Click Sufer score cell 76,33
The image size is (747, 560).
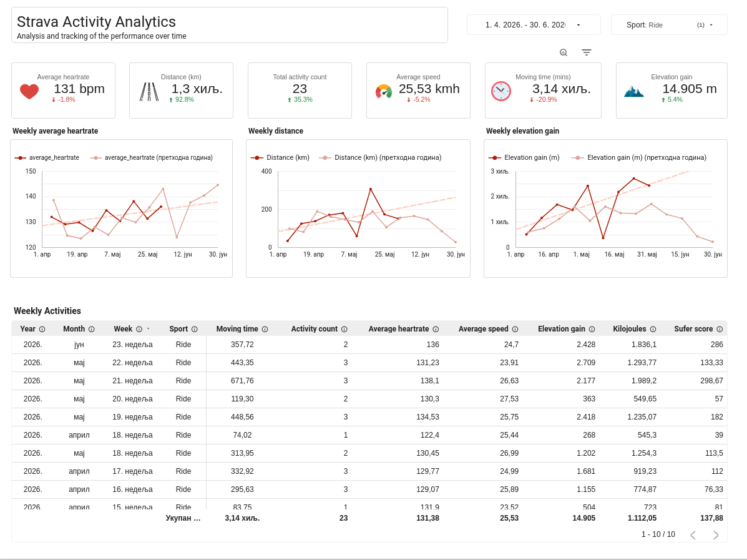click(x=714, y=489)
